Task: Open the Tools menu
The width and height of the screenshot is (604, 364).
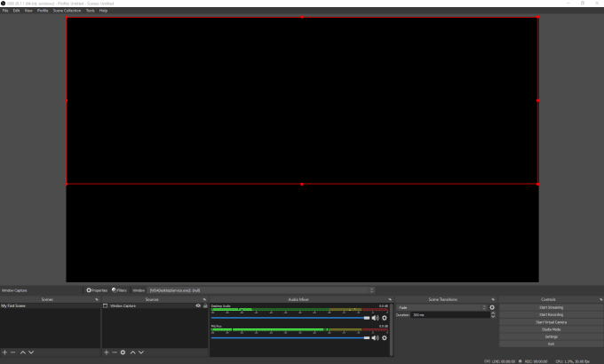Action: click(x=90, y=11)
